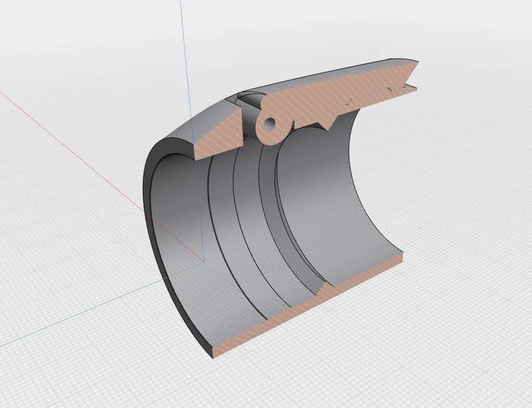The width and height of the screenshot is (532, 408).
Task: Select the small circular hole in the flange
Action: (x=269, y=124)
